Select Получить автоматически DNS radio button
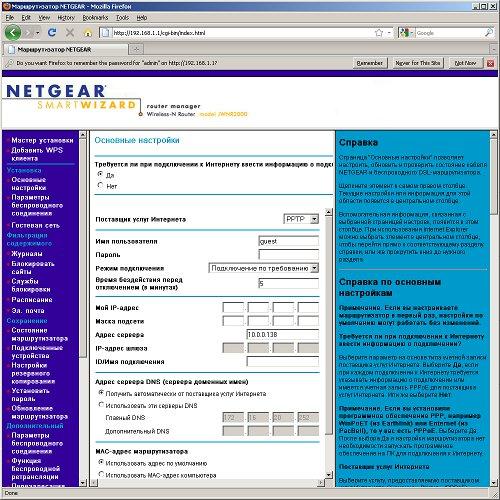This screenshot has width=500, height=500. (101, 393)
